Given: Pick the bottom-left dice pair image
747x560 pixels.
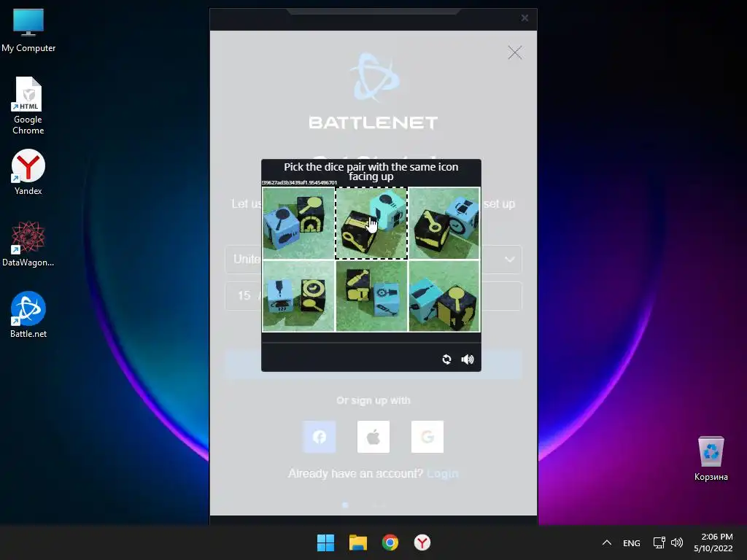Looking at the screenshot, I should click(298, 296).
